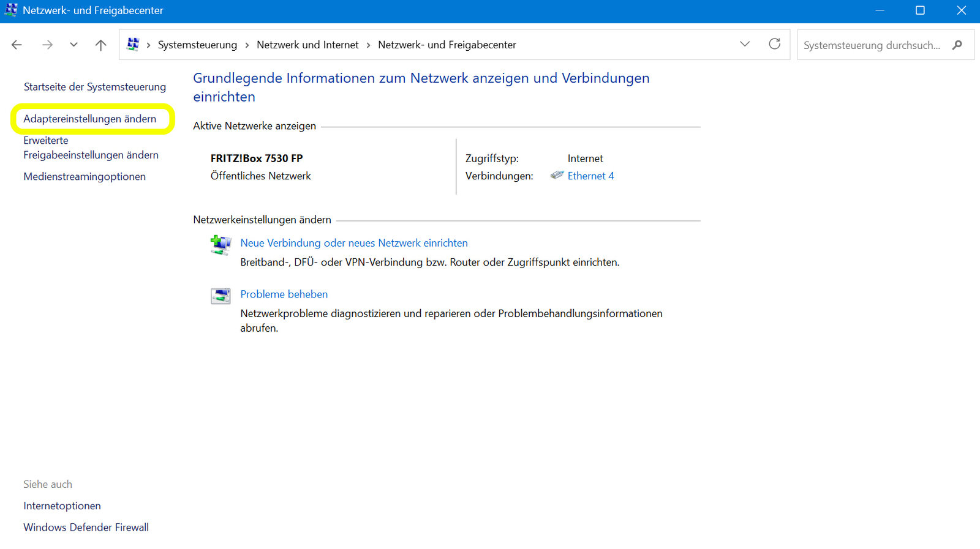Image resolution: width=980 pixels, height=549 pixels.
Task: Open Adaptereinstellungen ändern
Action: (90, 119)
